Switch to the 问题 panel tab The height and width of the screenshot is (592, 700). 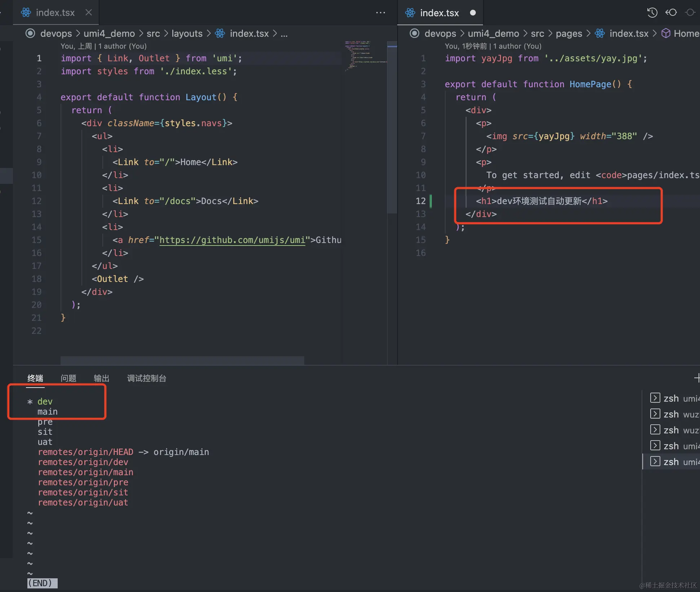[x=68, y=378]
